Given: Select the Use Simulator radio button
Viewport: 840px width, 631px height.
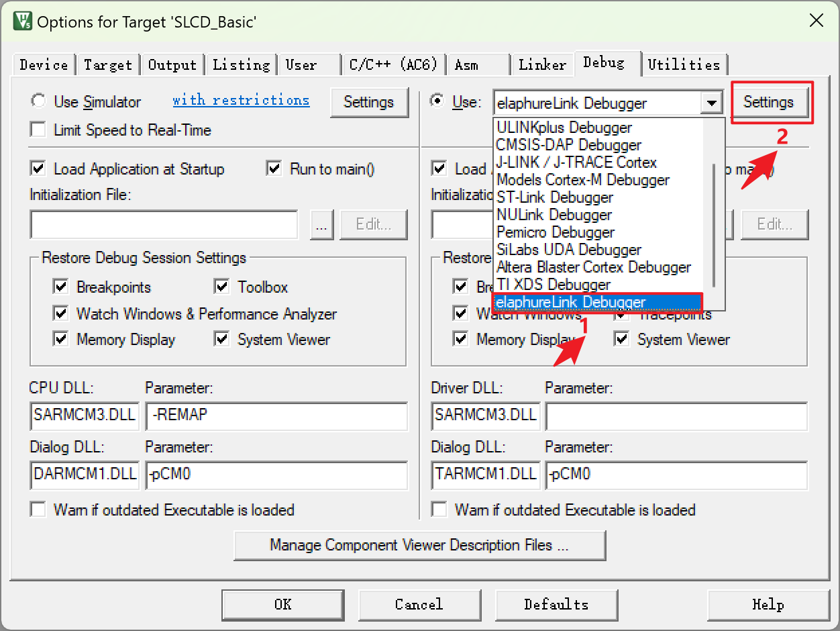Looking at the screenshot, I should click(39, 101).
